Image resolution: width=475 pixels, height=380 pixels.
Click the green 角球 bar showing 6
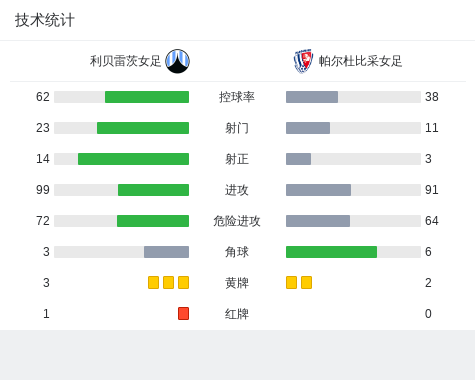(331, 252)
